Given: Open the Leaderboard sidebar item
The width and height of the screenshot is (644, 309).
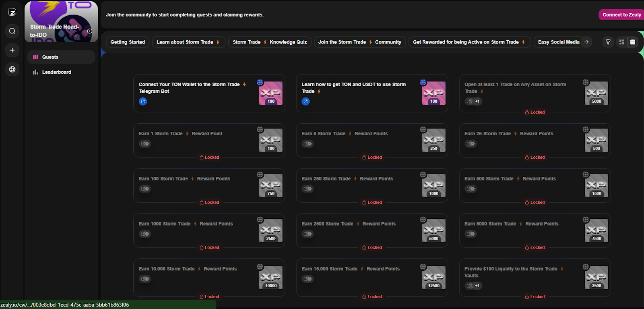Looking at the screenshot, I should coord(61,72).
